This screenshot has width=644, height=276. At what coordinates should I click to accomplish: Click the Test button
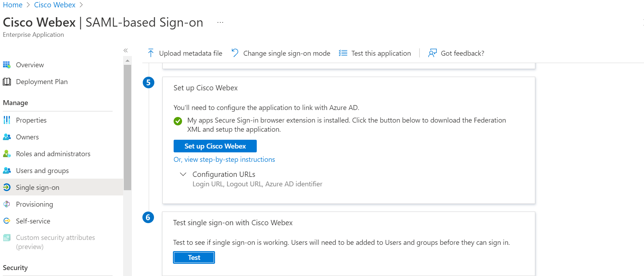(x=194, y=257)
